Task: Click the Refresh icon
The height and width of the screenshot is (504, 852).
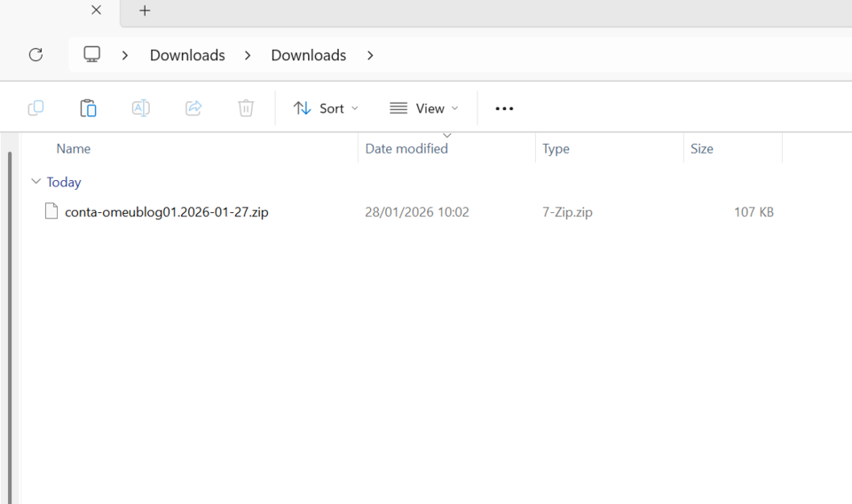Action: tap(35, 55)
